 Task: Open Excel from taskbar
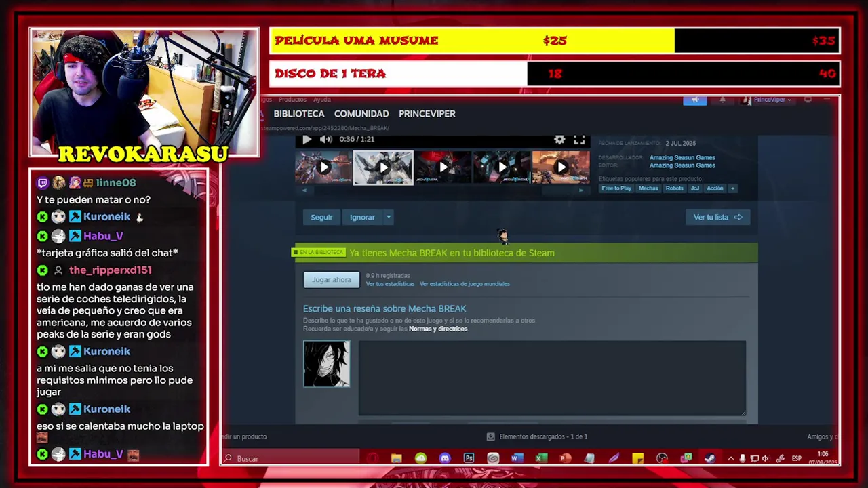[541, 459]
